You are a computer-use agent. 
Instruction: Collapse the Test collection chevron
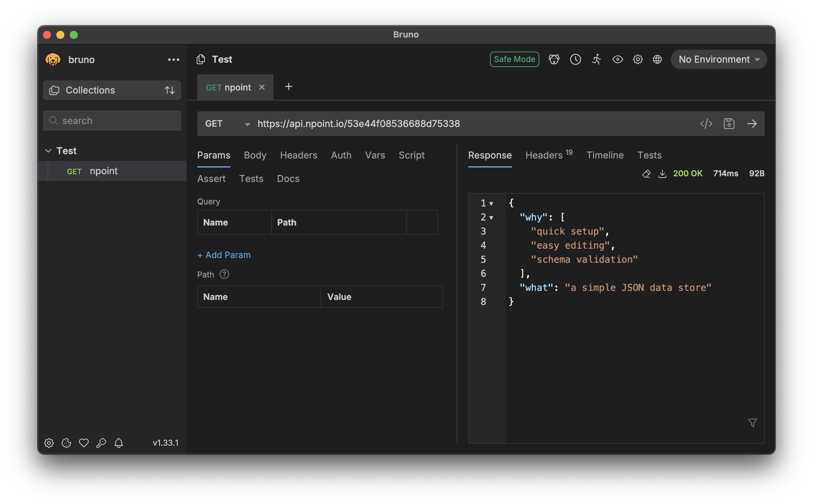pos(48,151)
